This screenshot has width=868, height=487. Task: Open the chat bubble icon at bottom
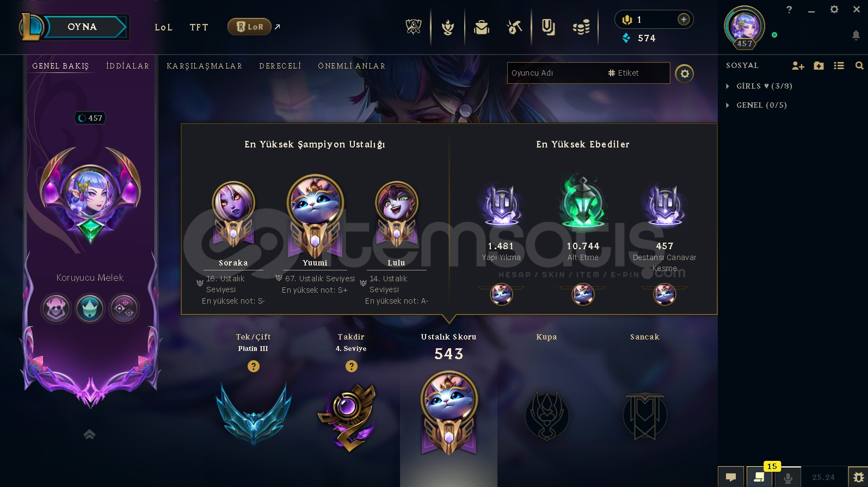(731, 477)
